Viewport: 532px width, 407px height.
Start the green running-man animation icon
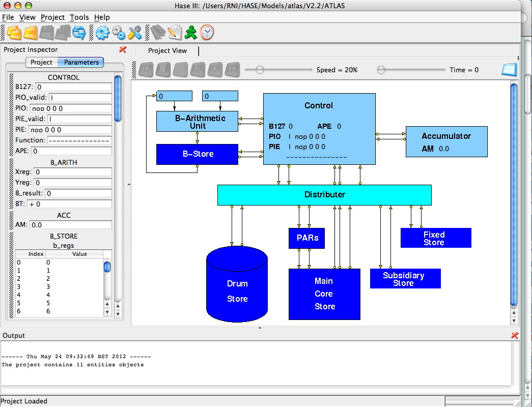191,32
